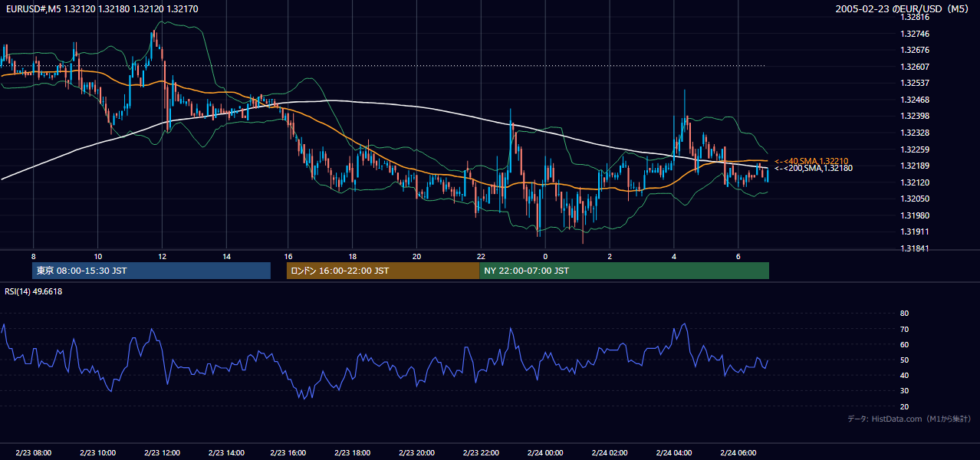The height and width of the screenshot is (460, 980).
Task: Click price axis label 1.32398
Action: (x=915, y=116)
